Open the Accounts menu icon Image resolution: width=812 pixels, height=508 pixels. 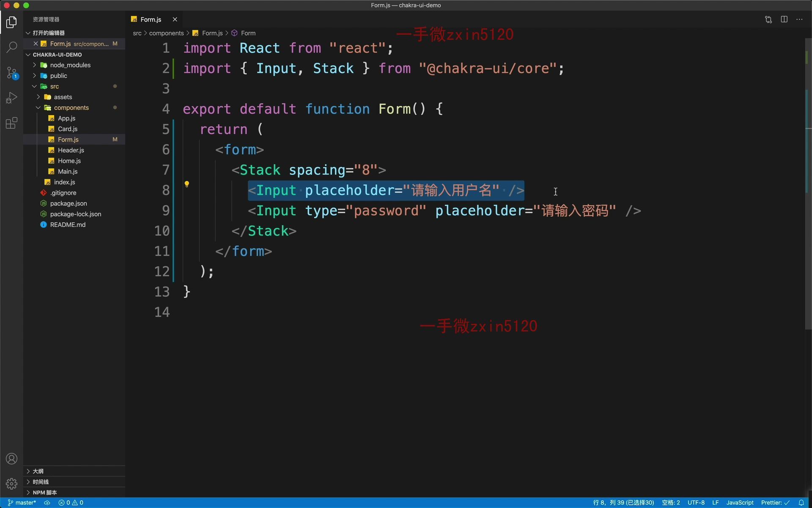click(11, 459)
